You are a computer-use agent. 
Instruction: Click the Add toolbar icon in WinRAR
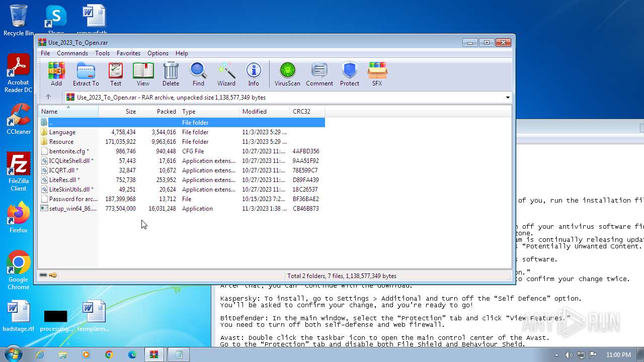click(56, 74)
